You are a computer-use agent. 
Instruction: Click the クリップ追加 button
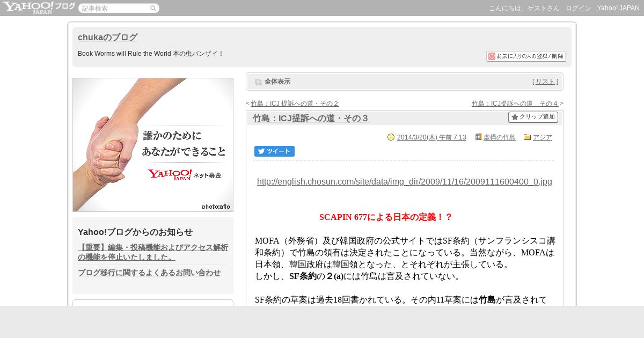point(533,117)
